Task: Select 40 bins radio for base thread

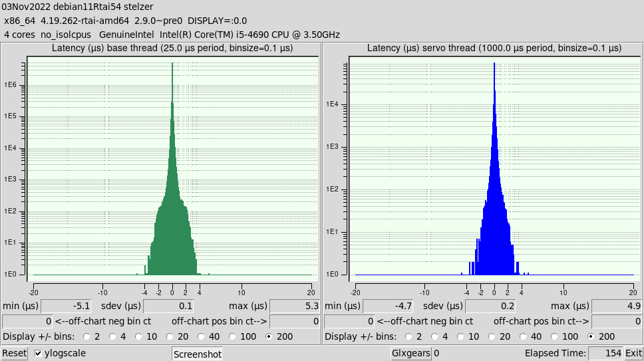Action: tap(201, 336)
